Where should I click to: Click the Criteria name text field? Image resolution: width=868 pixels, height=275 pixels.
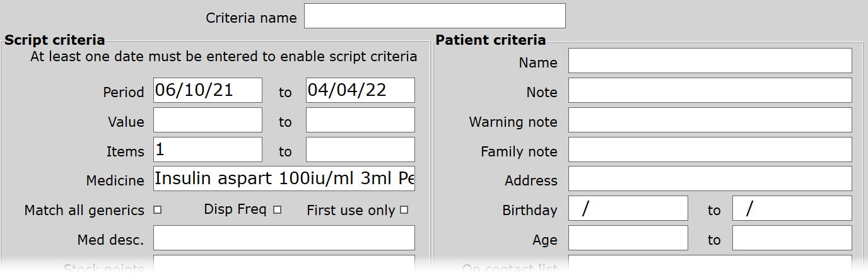pos(435,16)
